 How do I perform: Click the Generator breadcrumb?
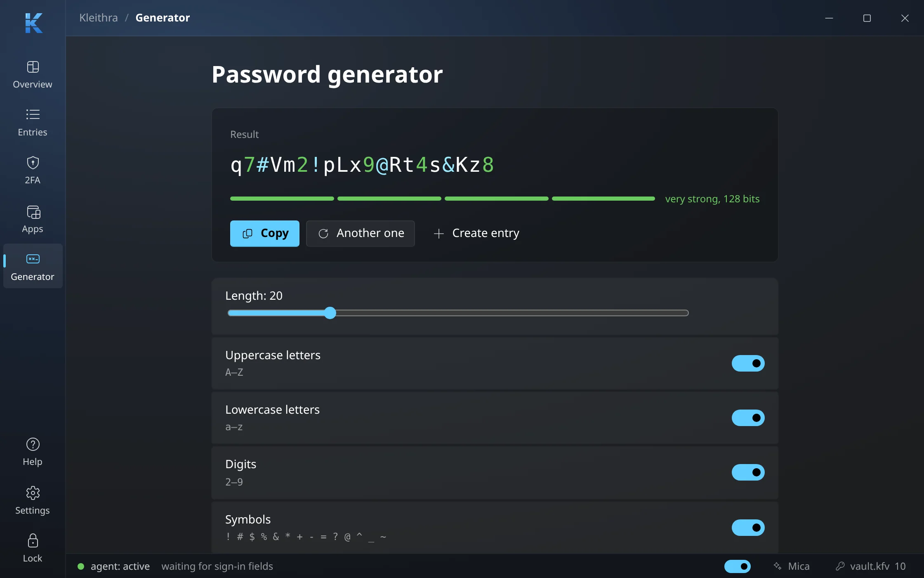coord(163,18)
